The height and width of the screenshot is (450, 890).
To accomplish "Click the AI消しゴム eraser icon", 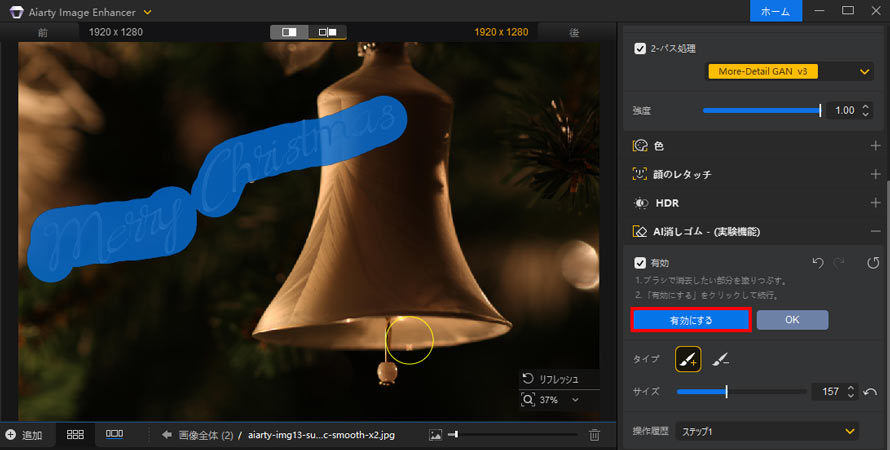I will (x=640, y=231).
